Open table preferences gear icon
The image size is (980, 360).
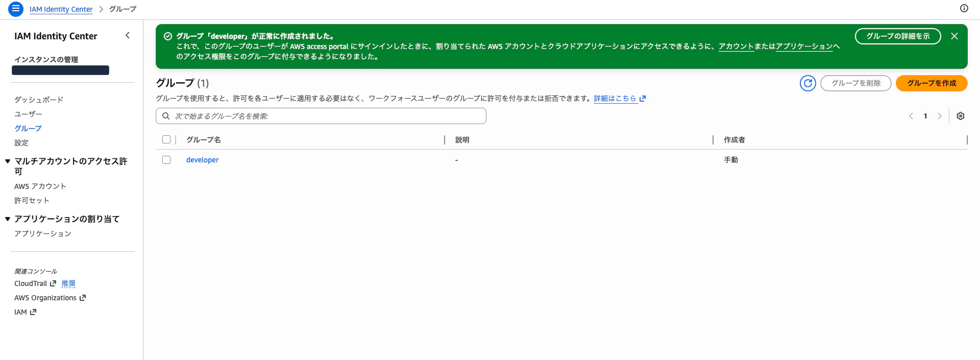[x=961, y=116]
